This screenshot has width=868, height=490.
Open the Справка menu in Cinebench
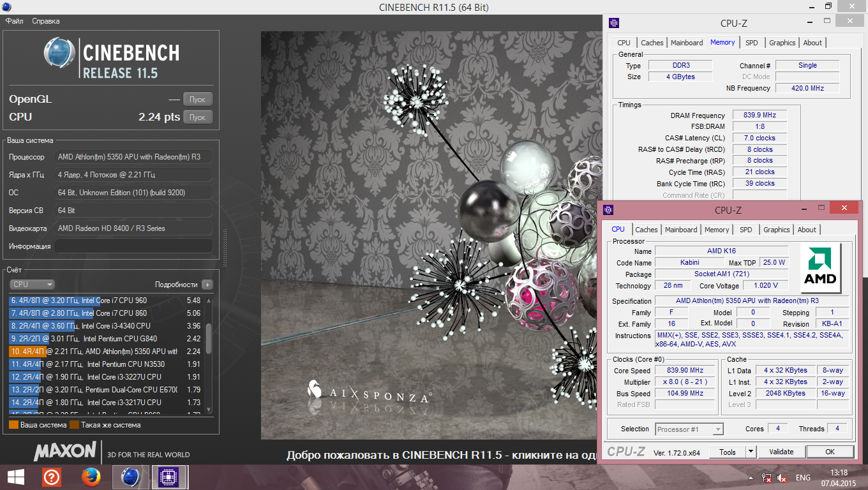(x=46, y=21)
